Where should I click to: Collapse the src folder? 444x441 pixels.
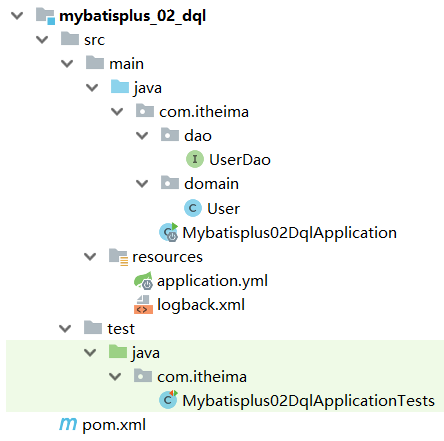click(42, 40)
